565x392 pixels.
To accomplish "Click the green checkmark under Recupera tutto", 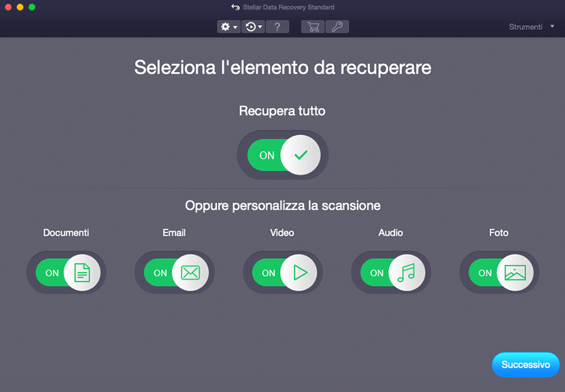I will [301, 156].
